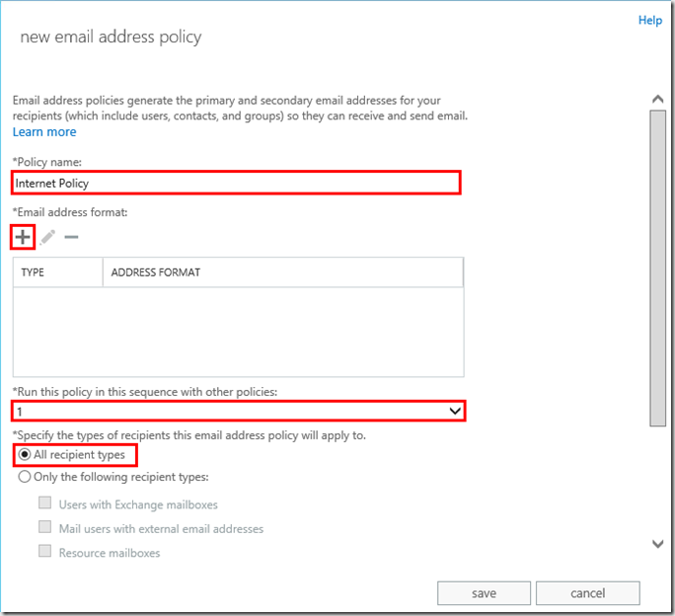Click the ADDRESS FORMAT column header
The height and width of the screenshot is (616, 675).
point(282,272)
